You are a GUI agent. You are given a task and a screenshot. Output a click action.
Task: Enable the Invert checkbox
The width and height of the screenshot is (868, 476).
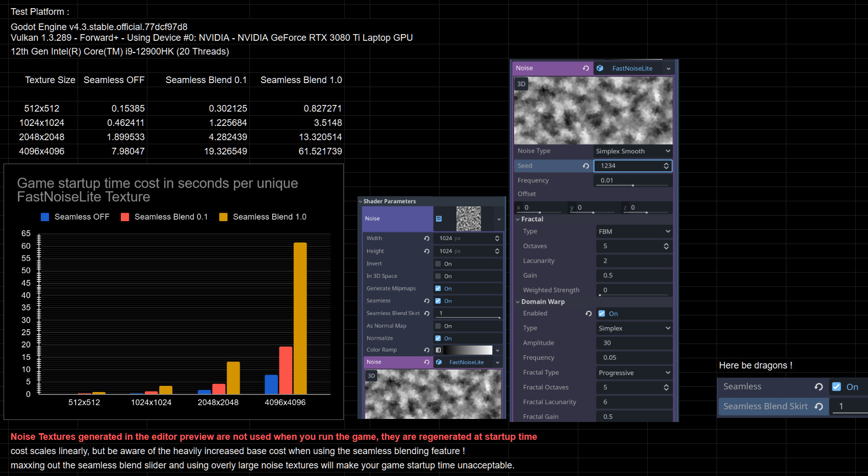[x=438, y=264]
